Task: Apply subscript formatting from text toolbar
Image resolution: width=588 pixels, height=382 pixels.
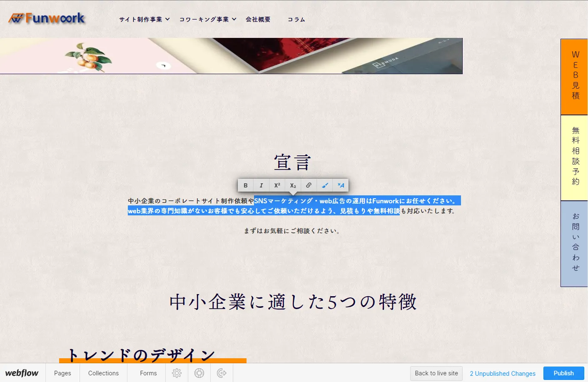Action: [x=293, y=185]
